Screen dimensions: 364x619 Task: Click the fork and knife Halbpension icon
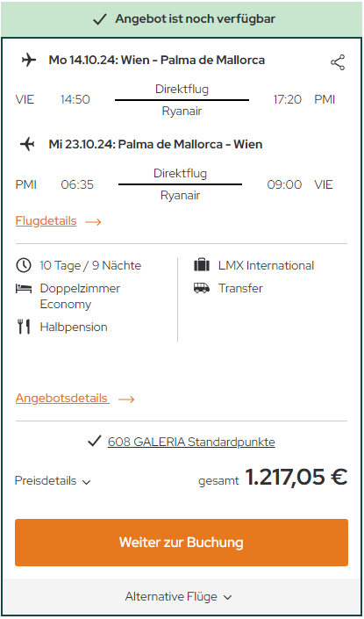pos(24,327)
